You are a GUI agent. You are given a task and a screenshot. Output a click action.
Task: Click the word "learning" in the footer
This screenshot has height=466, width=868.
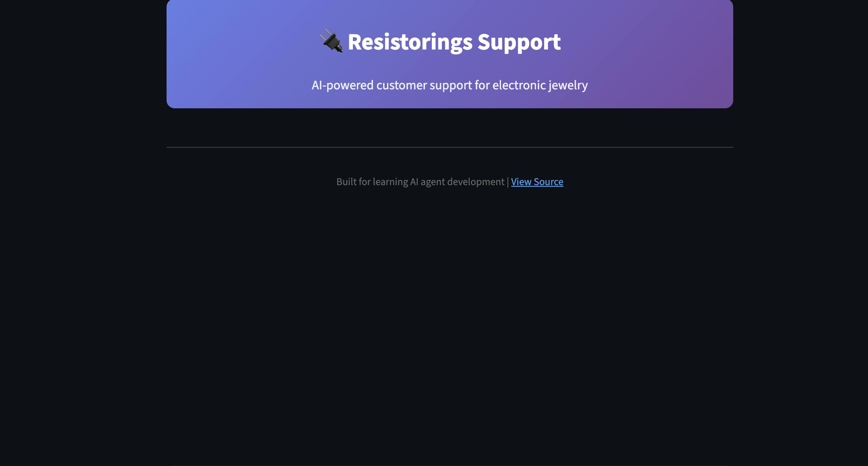click(390, 182)
